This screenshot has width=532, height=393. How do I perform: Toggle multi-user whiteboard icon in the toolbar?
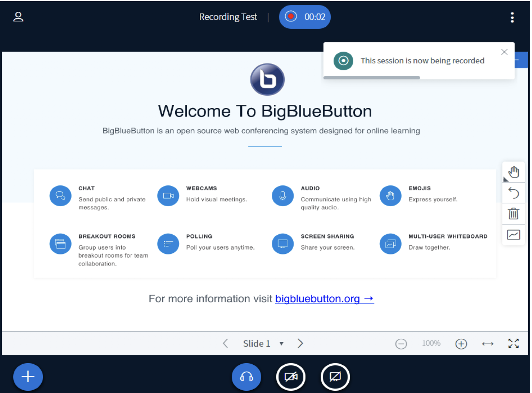click(513, 234)
